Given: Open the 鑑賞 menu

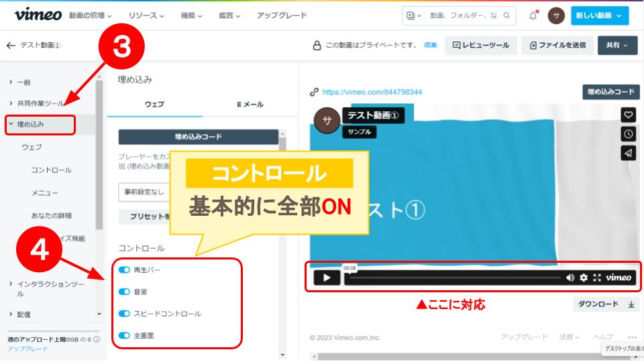Looking at the screenshot, I should point(229,15).
